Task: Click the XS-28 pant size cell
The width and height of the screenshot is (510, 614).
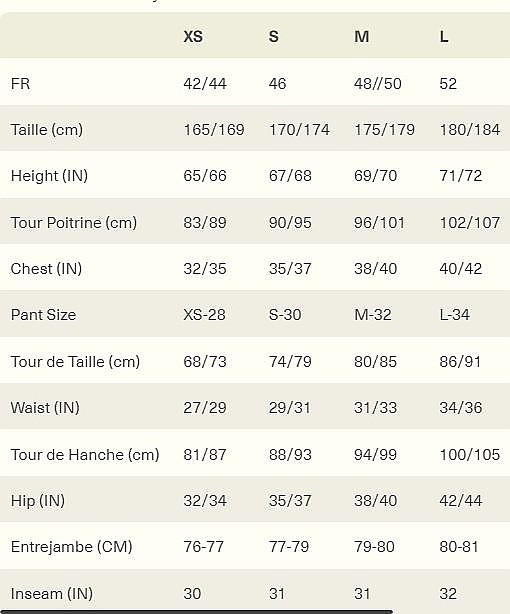Action: point(204,315)
